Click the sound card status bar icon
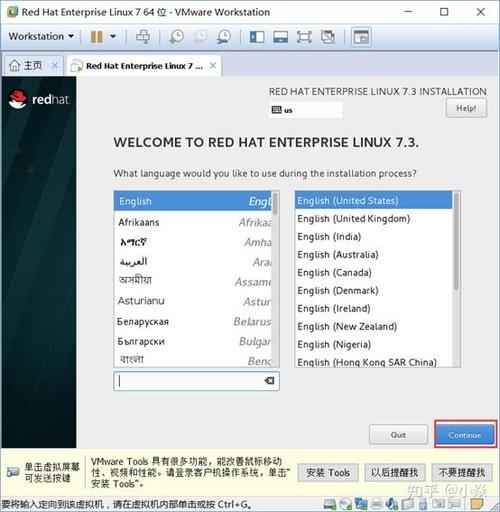 coord(392,504)
